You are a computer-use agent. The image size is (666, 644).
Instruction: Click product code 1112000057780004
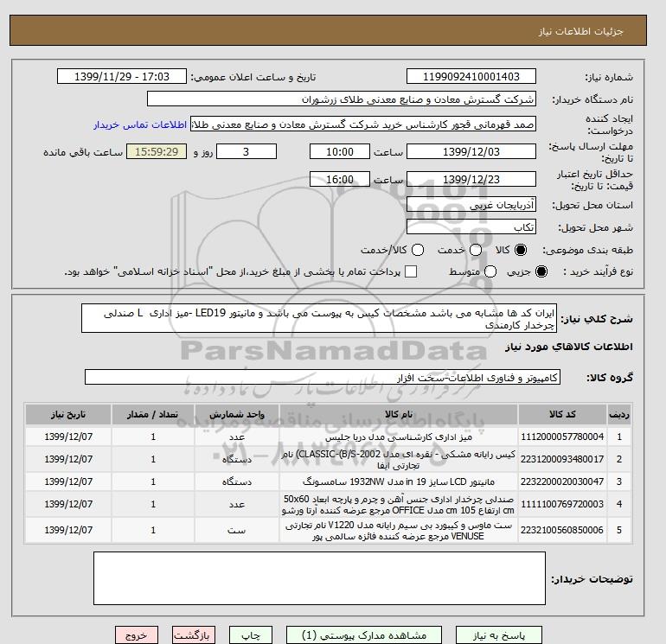pos(562,437)
